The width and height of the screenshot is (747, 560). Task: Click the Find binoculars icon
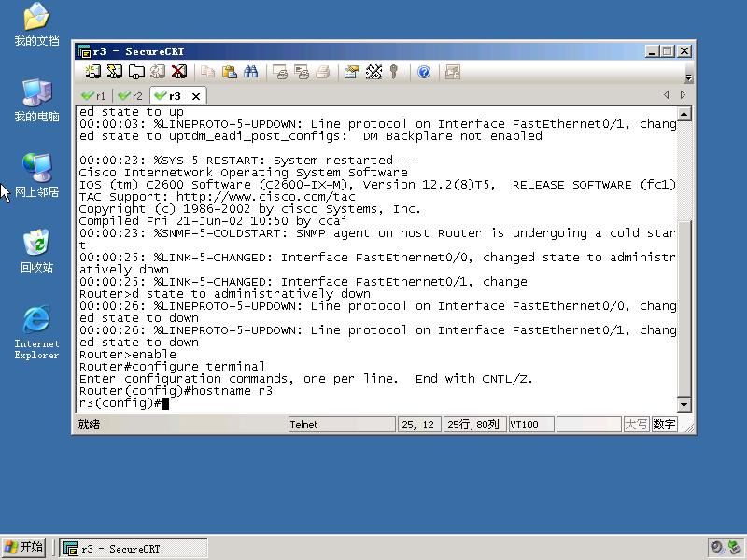(251, 72)
